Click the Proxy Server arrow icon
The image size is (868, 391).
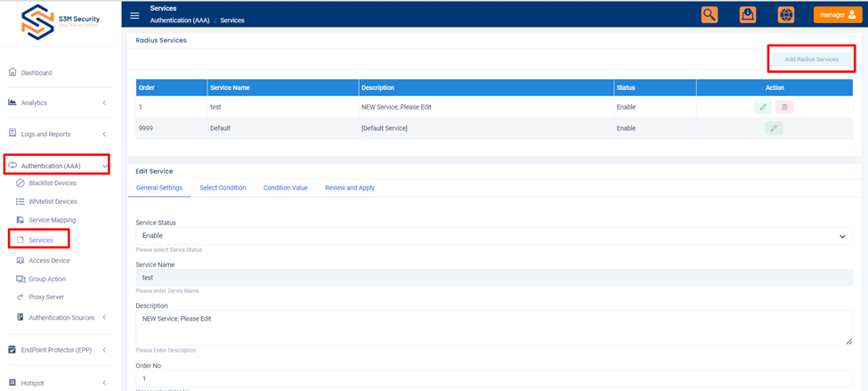pyautogui.click(x=20, y=297)
